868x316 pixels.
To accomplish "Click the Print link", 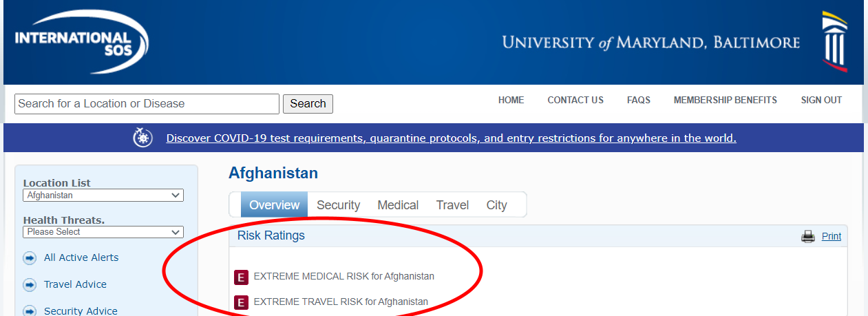I will click(831, 236).
